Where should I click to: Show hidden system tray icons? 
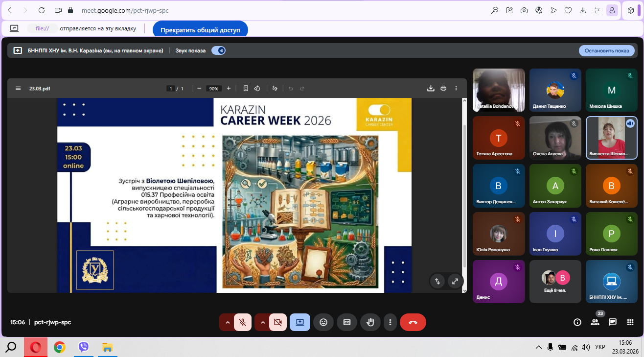point(538,347)
